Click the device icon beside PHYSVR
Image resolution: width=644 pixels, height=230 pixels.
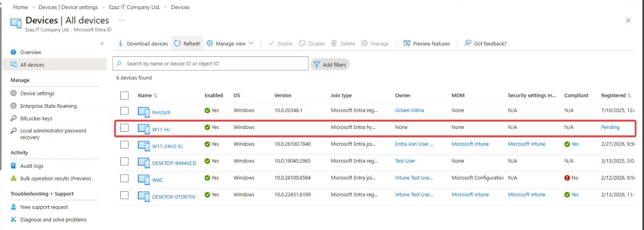click(x=144, y=112)
